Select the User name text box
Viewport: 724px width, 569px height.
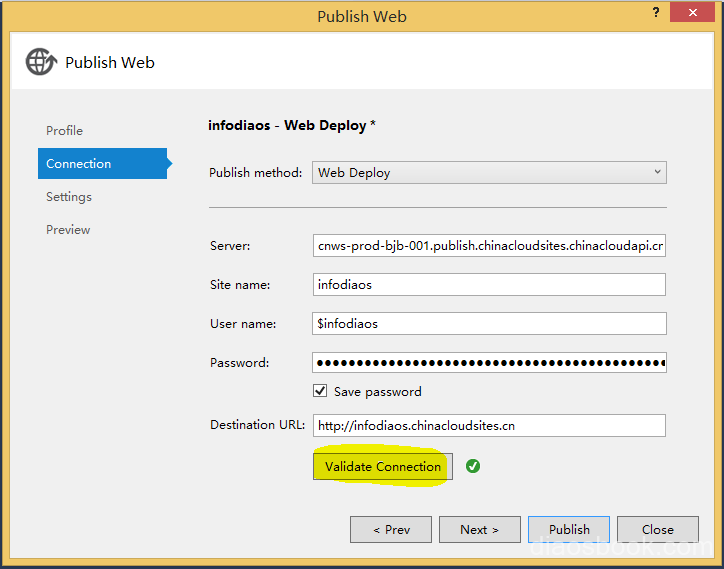pos(489,324)
